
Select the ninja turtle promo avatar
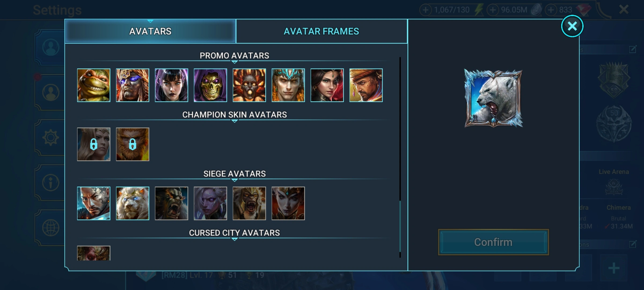pos(94,85)
